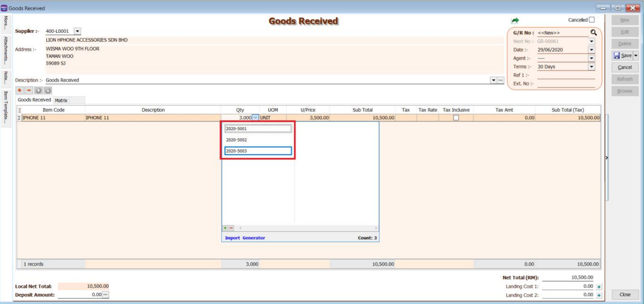
Task: Click the Save button
Action: point(623,56)
